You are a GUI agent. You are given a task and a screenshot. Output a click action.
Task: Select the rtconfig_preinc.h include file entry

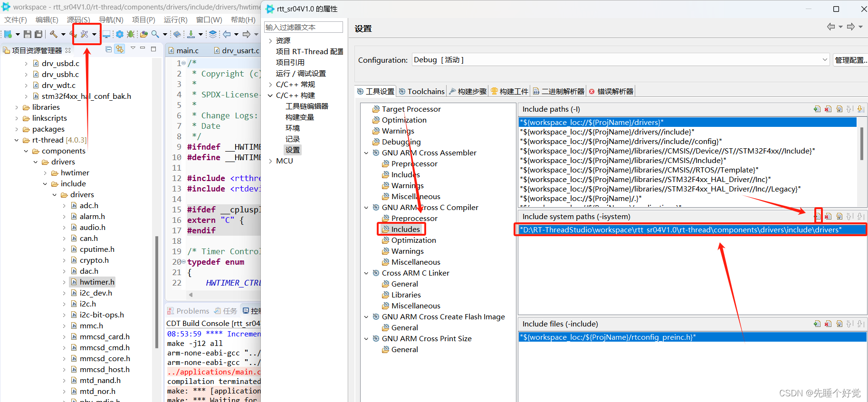point(692,337)
